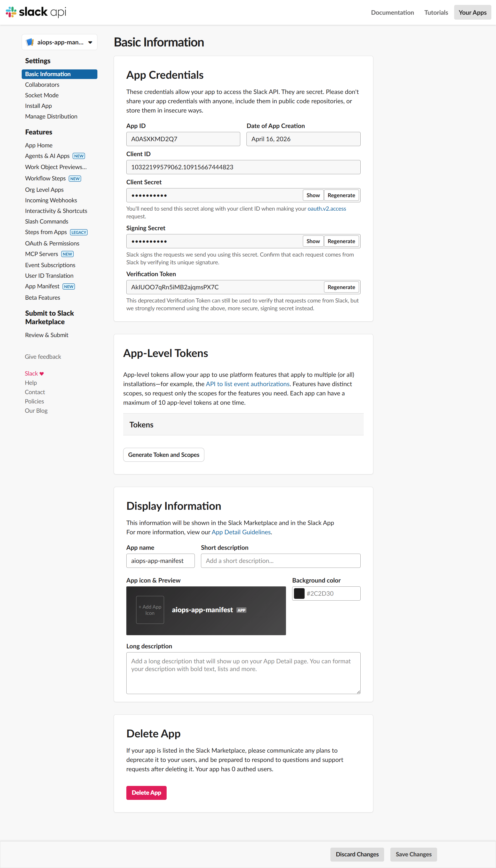Open Event Subscriptions settings
Screen dimensions: 496x868
coord(50,265)
